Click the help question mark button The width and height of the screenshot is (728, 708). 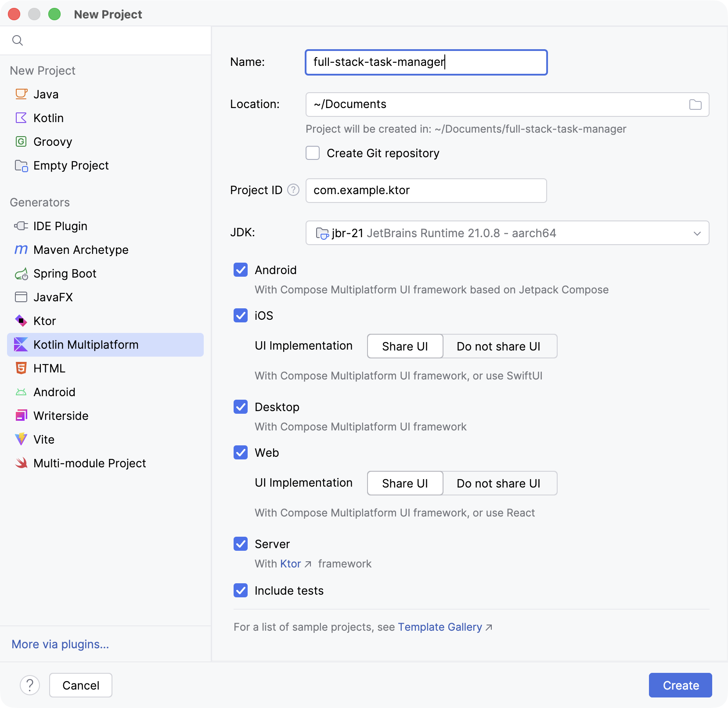tap(30, 685)
